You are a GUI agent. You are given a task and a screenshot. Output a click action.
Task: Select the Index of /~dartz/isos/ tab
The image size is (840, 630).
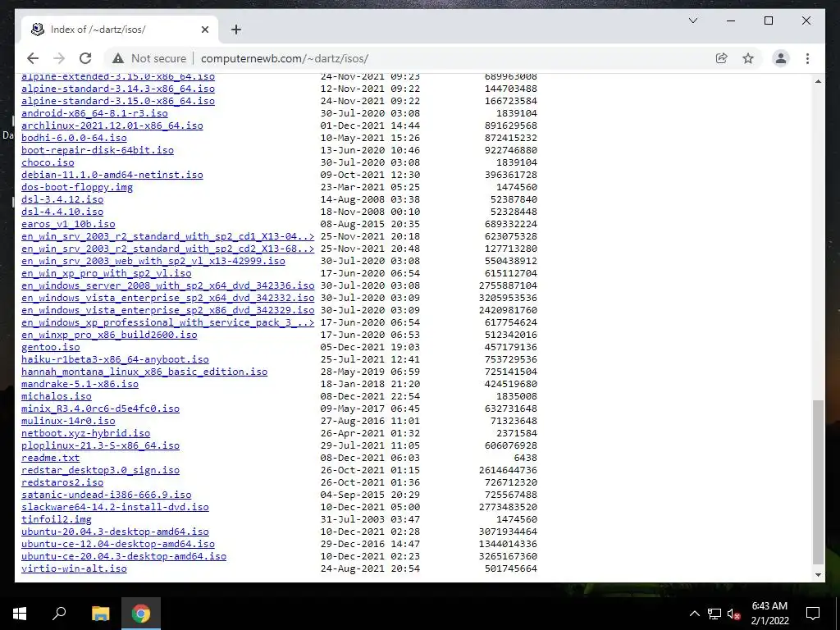[x=120, y=30]
